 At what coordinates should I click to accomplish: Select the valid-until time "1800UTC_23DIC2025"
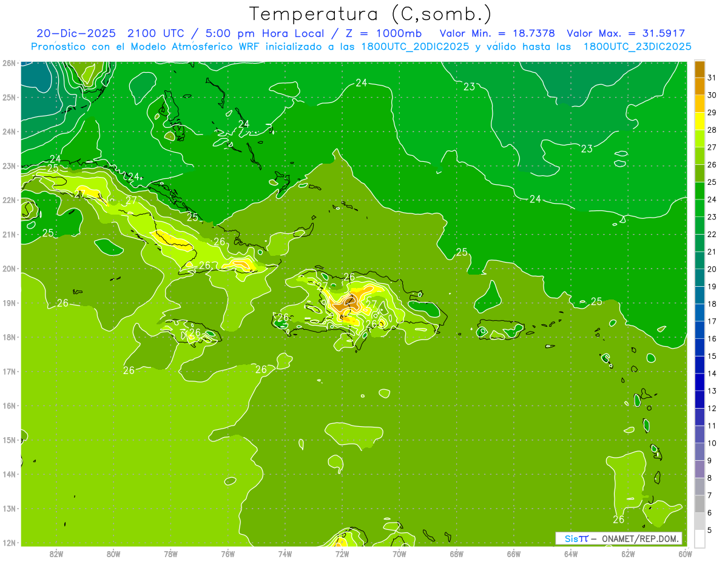tap(637, 47)
